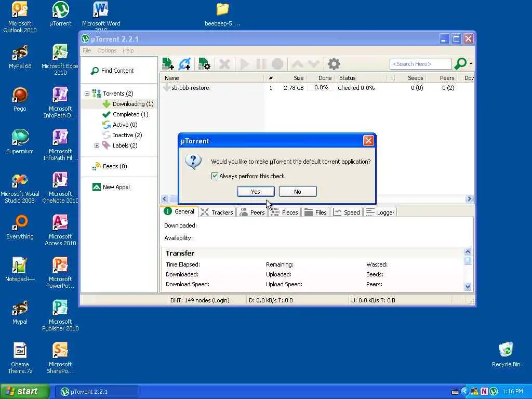Viewport: 532px width, 399px height.
Task: Click upload speed U: 0.0 kB/s status
Action: (x=373, y=300)
